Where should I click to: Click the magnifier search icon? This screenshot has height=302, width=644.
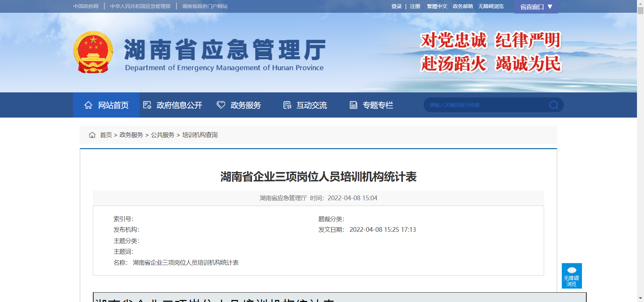click(x=553, y=105)
